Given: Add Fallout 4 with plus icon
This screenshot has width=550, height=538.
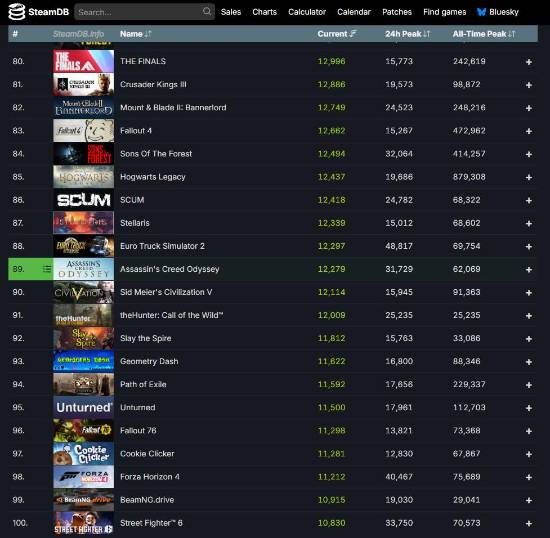Looking at the screenshot, I should pyautogui.click(x=529, y=131).
